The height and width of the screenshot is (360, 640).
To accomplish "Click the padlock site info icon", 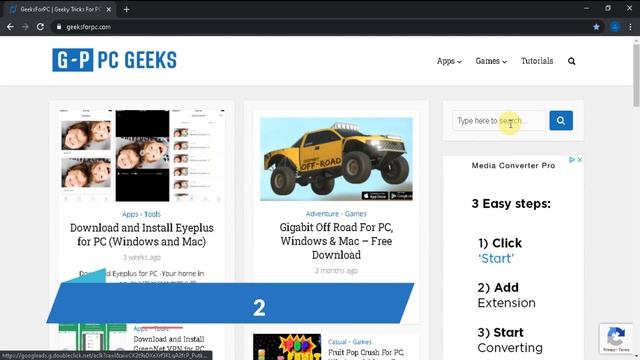I will pos(59,27).
